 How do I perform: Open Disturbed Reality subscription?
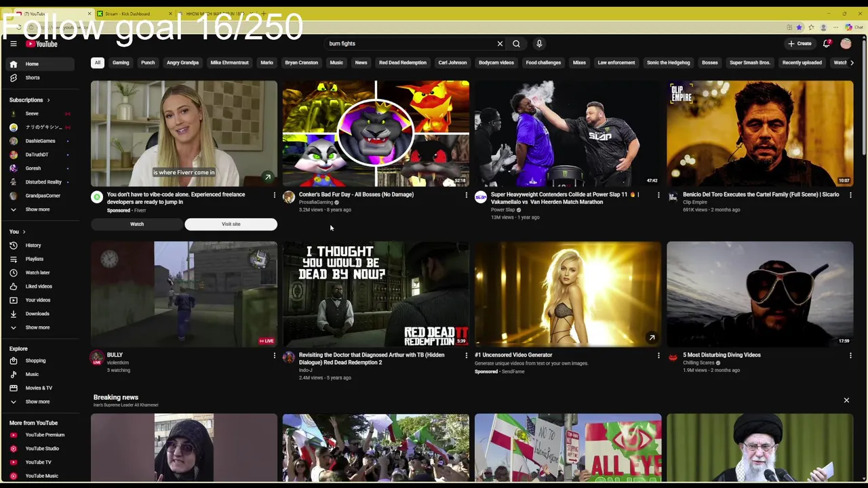41,182
